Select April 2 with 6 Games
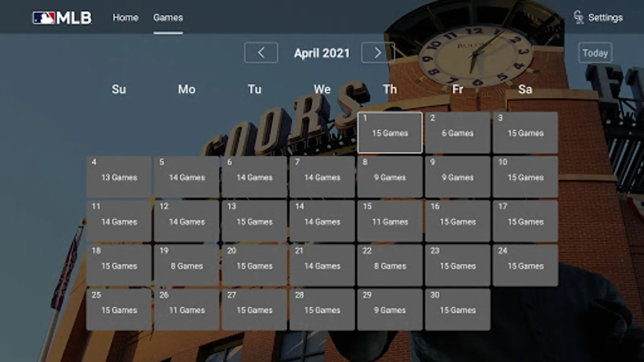 click(x=458, y=133)
